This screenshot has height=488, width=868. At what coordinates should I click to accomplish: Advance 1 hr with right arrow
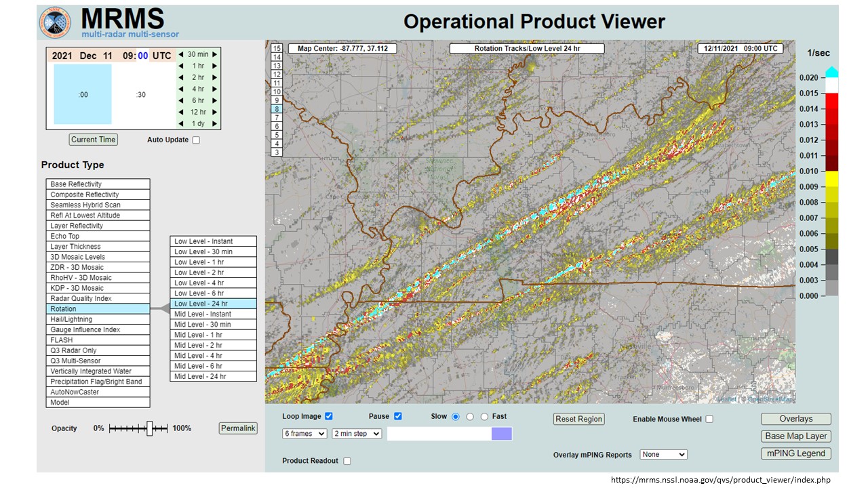click(215, 66)
